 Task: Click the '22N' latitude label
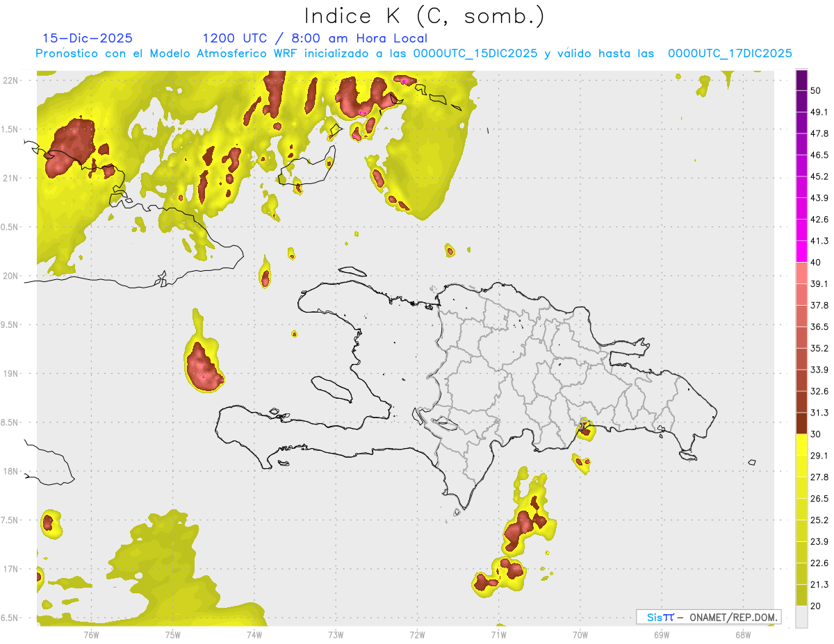click(10, 80)
